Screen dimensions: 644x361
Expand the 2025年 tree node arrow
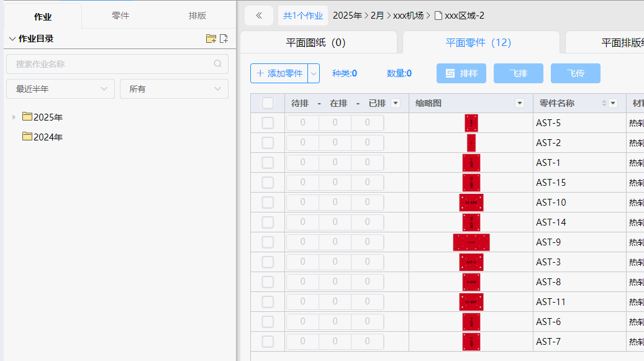(x=14, y=117)
